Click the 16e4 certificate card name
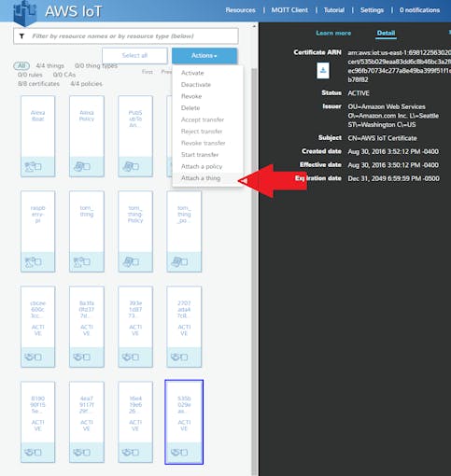 point(135,404)
